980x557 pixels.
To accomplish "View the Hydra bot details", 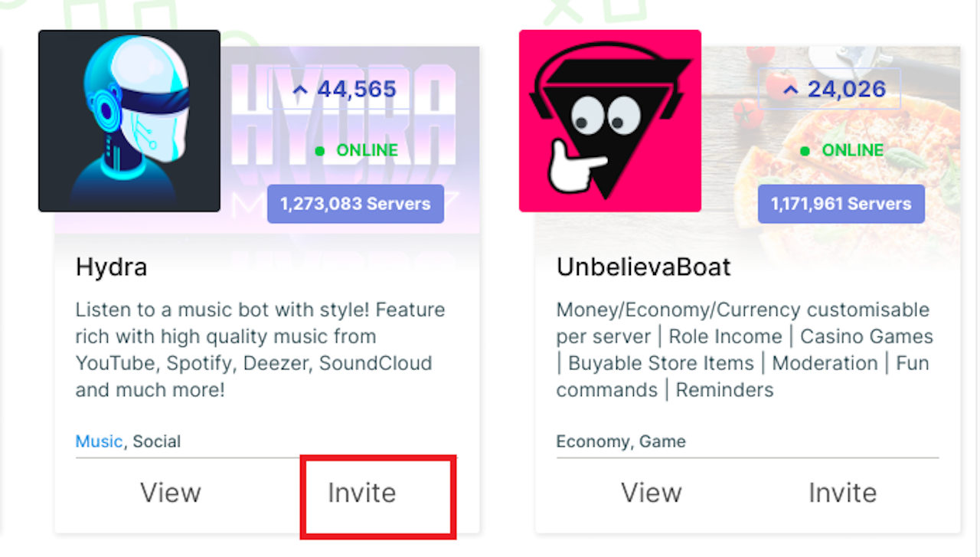I will coord(170,493).
